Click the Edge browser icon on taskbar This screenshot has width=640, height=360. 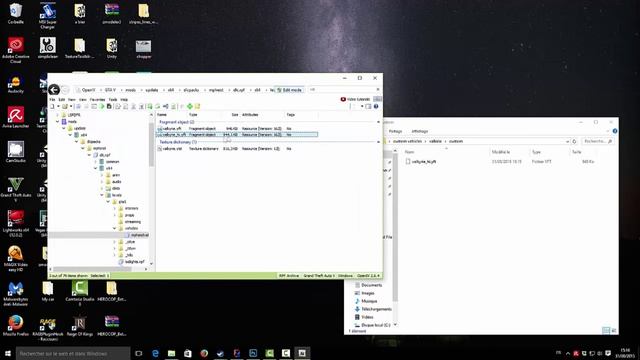[155, 353]
